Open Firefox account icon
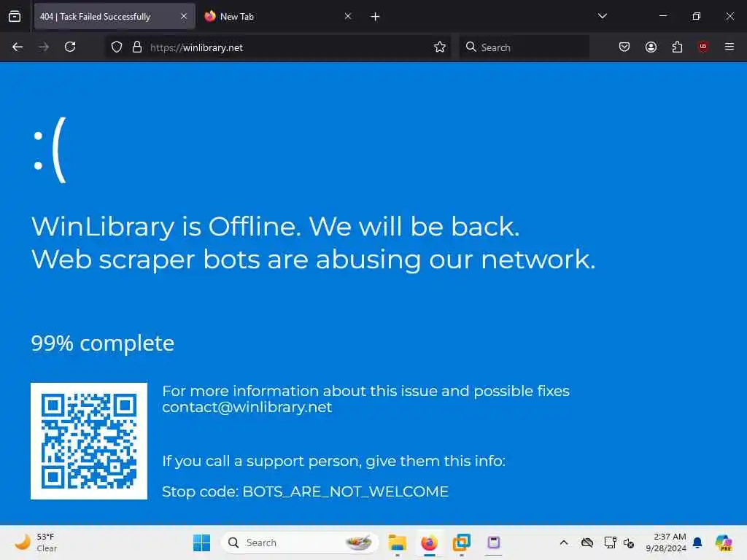 tap(651, 47)
